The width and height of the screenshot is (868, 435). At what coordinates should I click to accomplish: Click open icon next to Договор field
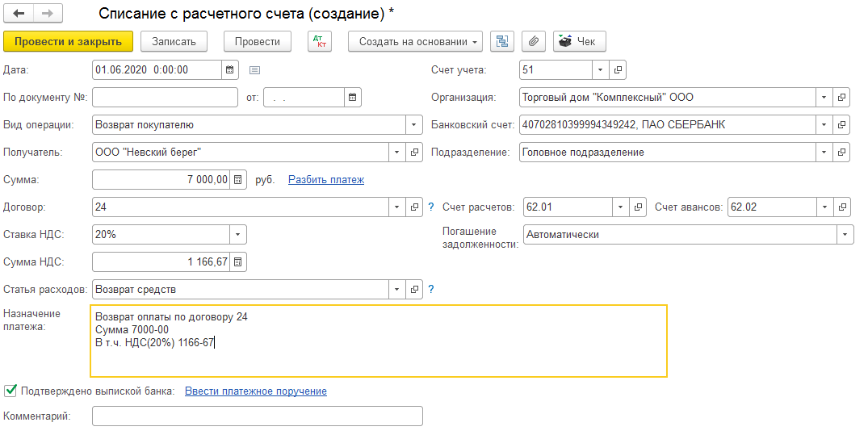point(414,207)
